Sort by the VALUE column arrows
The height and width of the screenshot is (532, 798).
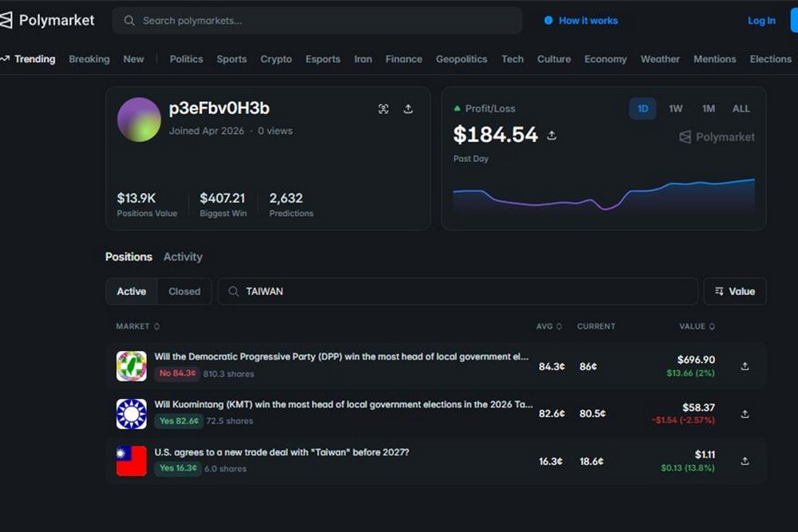(x=712, y=326)
